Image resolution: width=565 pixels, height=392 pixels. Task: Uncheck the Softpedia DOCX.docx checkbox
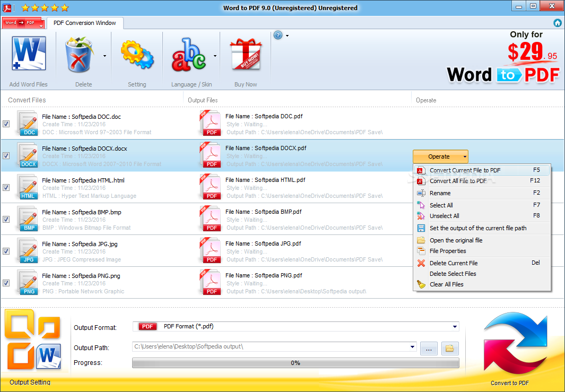6,155
